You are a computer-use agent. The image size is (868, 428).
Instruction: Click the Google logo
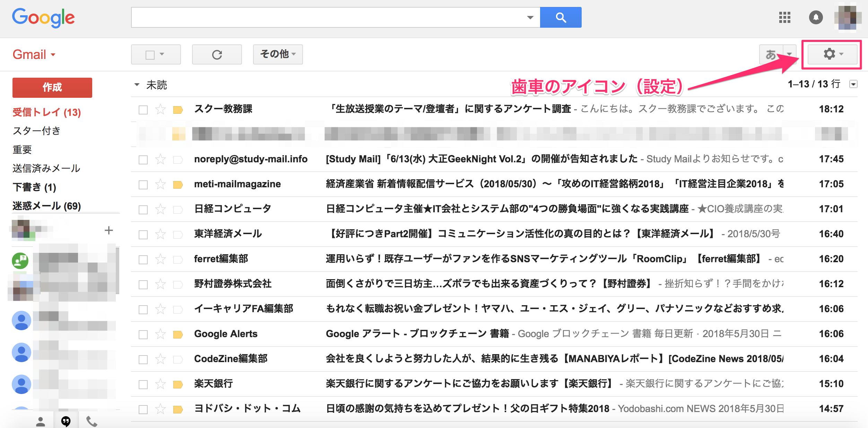[x=43, y=18]
